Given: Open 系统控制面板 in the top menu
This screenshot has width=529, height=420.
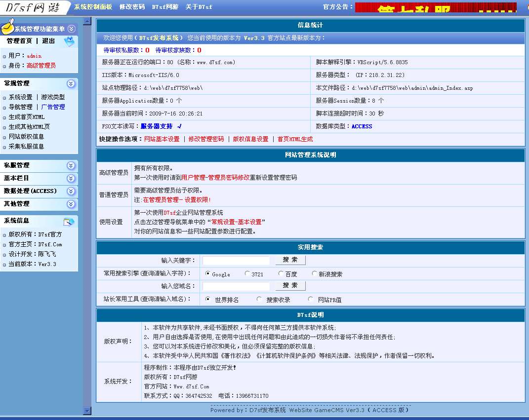Looking at the screenshot, I should click(93, 7).
